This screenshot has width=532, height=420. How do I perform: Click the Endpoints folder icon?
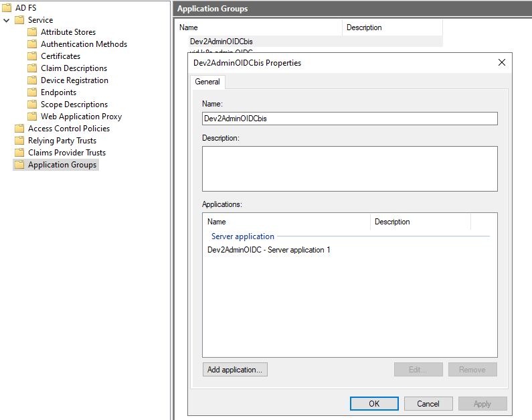(32, 92)
